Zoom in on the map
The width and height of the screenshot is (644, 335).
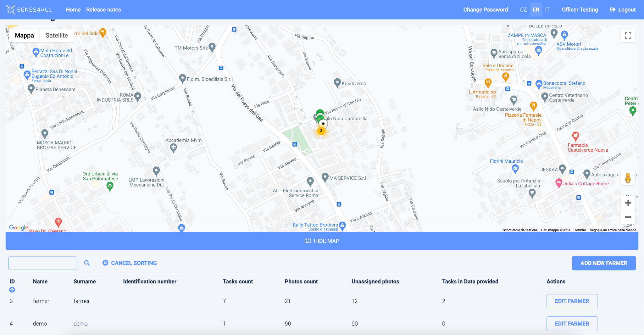pyautogui.click(x=628, y=203)
